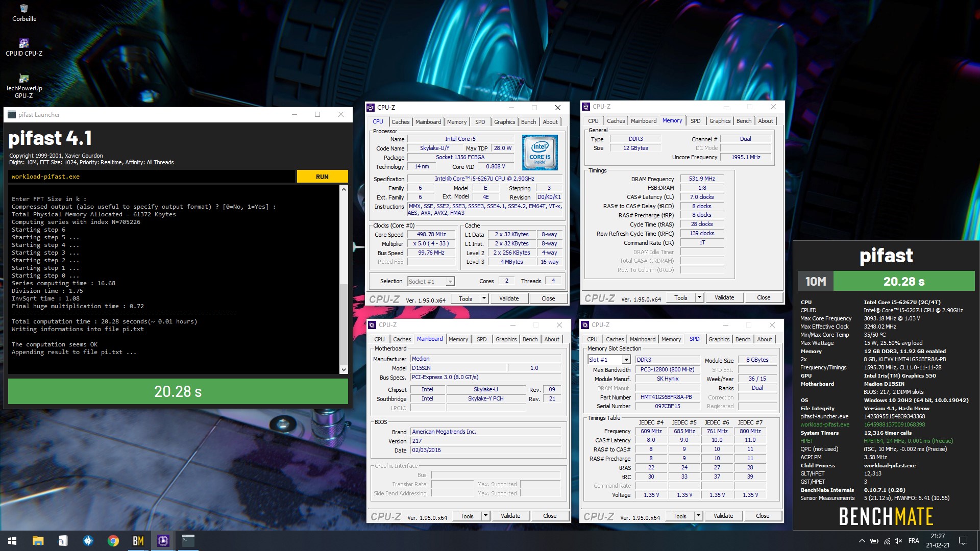980x551 pixels.
Task: Click the Part Number HMT41GS6BFR8A-PB field
Action: 667,397
